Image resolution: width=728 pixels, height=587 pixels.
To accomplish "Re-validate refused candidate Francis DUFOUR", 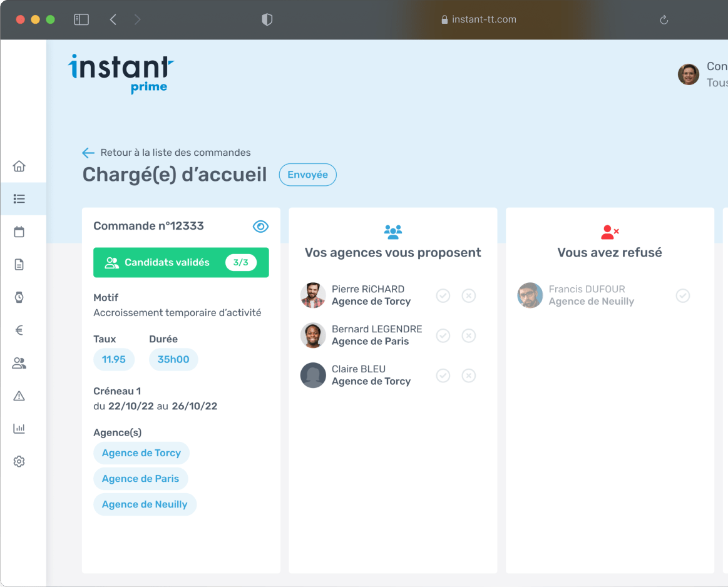I will 683,295.
